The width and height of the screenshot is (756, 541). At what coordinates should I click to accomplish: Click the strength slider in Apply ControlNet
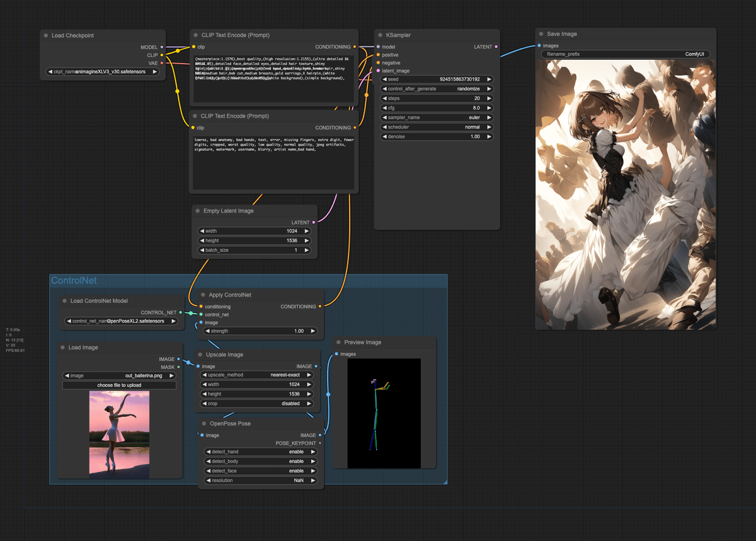pos(260,331)
